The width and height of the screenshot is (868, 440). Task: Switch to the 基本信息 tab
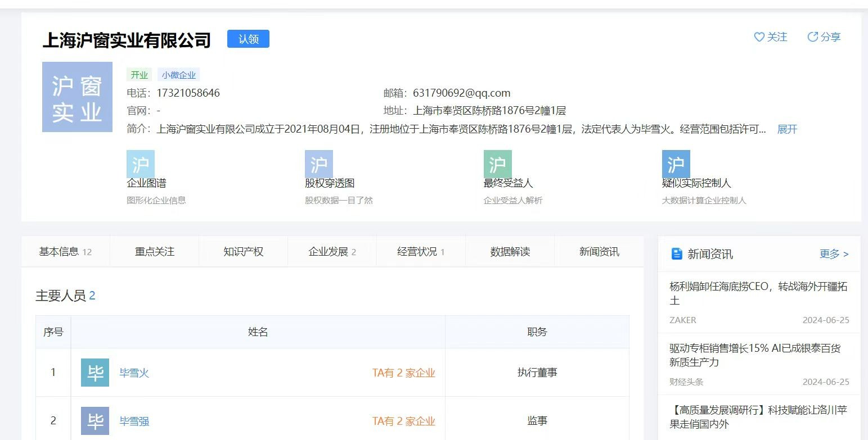tap(65, 252)
